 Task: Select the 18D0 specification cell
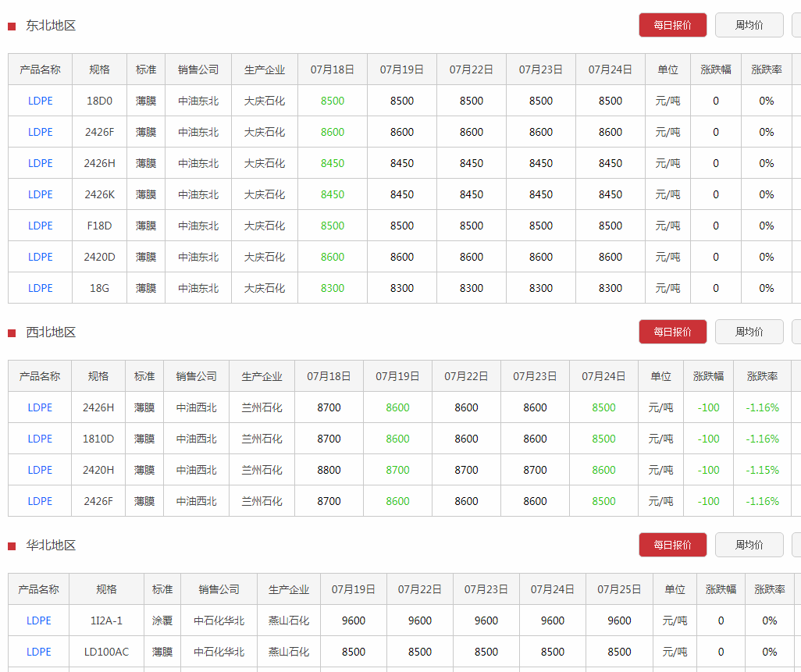pyautogui.click(x=100, y=101)
